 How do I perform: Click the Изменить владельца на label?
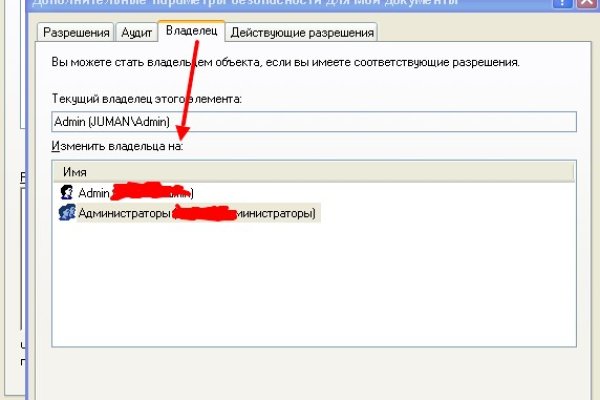[x=122, y=148]
